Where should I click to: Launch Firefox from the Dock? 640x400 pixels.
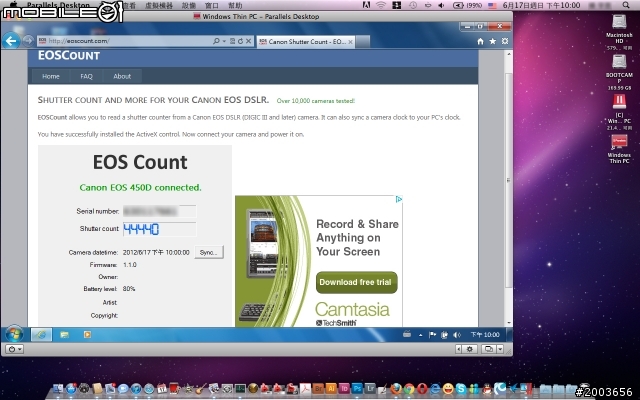pyautogui.click(x=396, y=389)
